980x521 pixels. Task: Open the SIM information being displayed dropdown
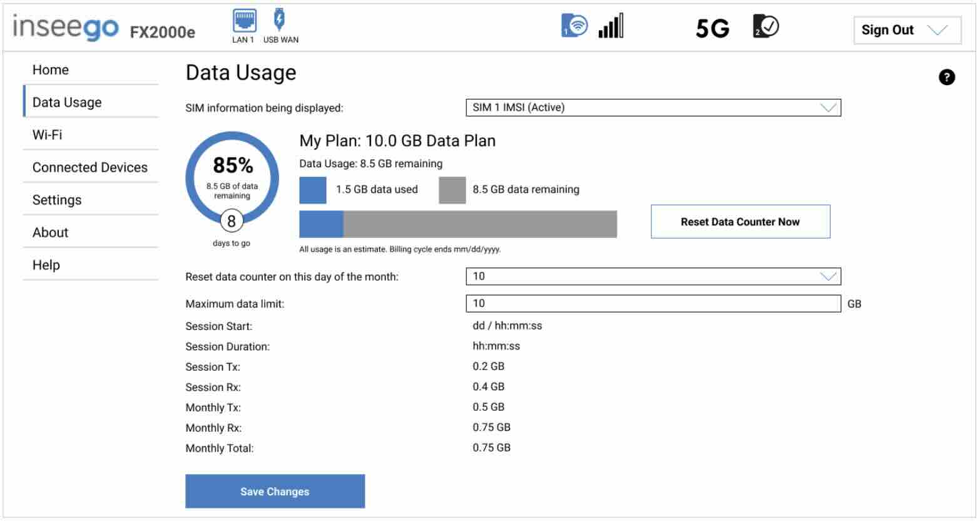click(x=653, y=107)
